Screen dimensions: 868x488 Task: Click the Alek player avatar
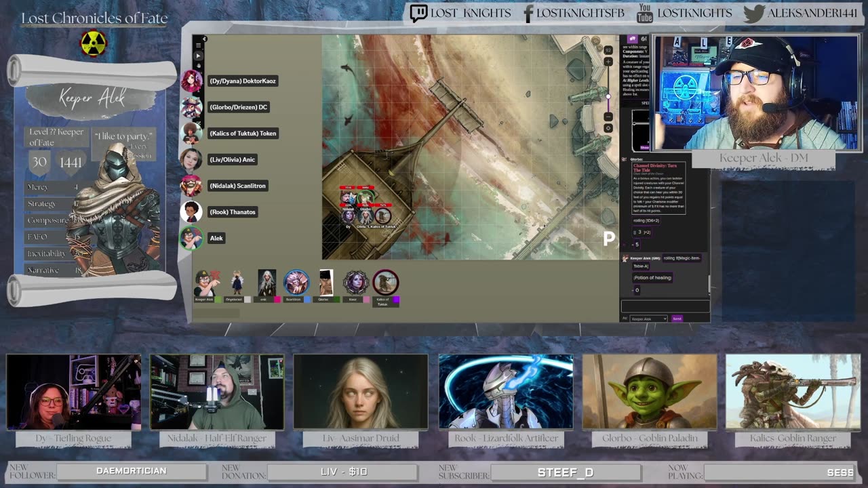(191, 238)
